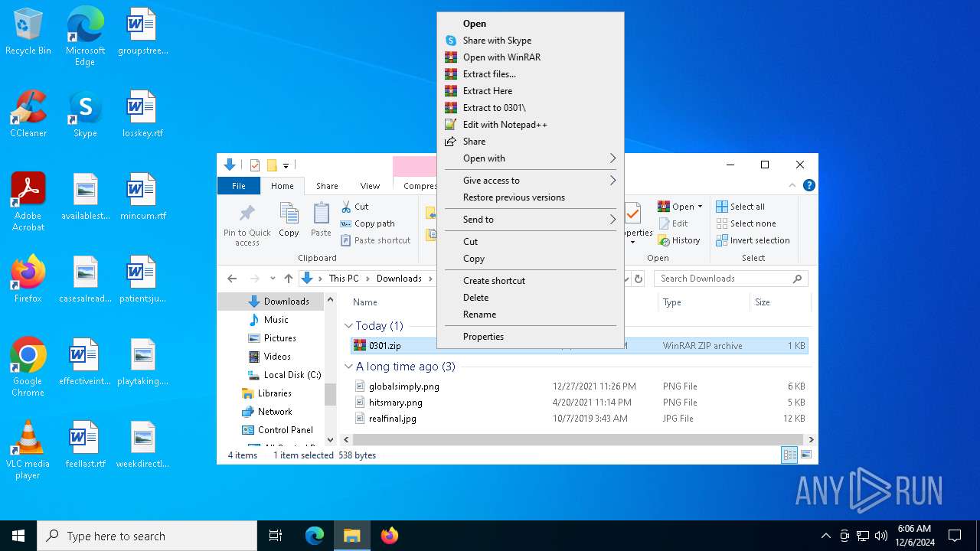Screen dimensions: 980x551
Task: Expand Give access to submenu
Action: click(531, 181)
